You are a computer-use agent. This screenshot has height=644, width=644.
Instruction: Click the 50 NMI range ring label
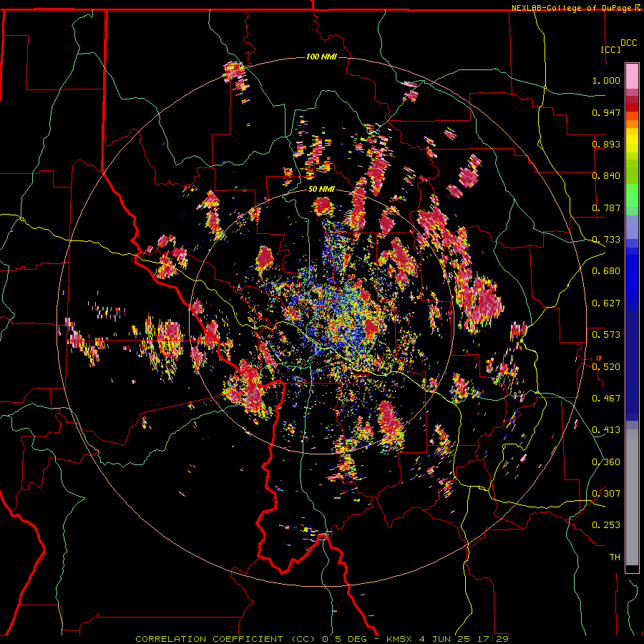pyautogui.click(x=321, y=190)
